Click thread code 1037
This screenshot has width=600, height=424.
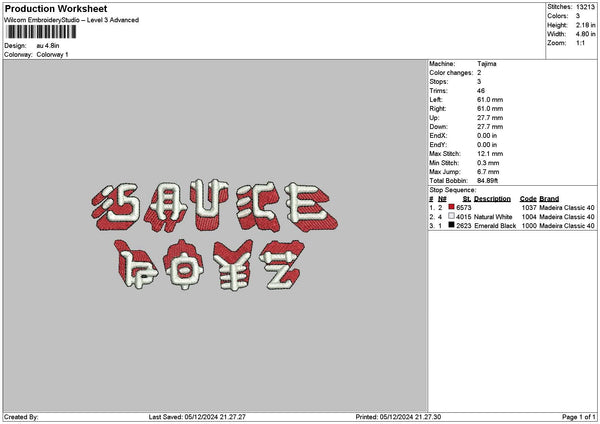click(529, 208)
